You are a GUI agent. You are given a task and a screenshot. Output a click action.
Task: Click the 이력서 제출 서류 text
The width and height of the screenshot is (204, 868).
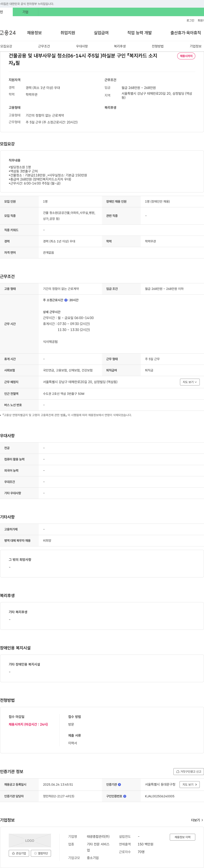point(72,743)
